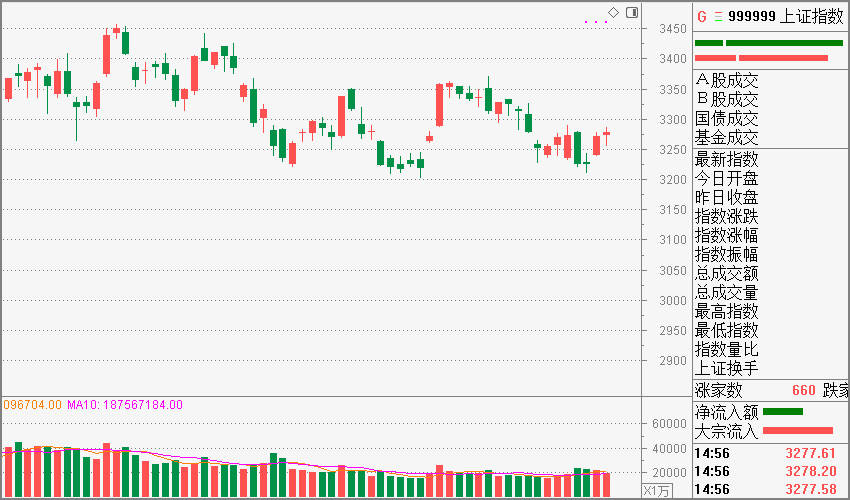Click the diamond icon above the chart
Viewport: 850px width, 500px height.
click(613, 12)
